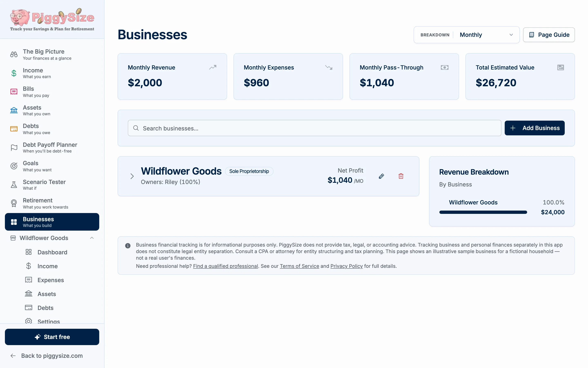This screenshot has width=588, height=368.
Task: Click the red Bills icon
Action: click(14, 92)
